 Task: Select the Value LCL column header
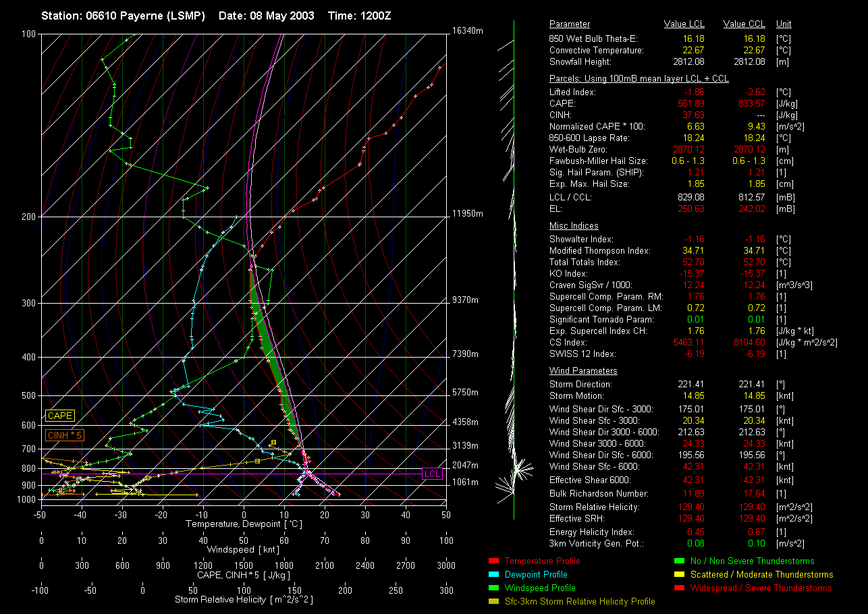pyautogui.click(x=684, y=24)
